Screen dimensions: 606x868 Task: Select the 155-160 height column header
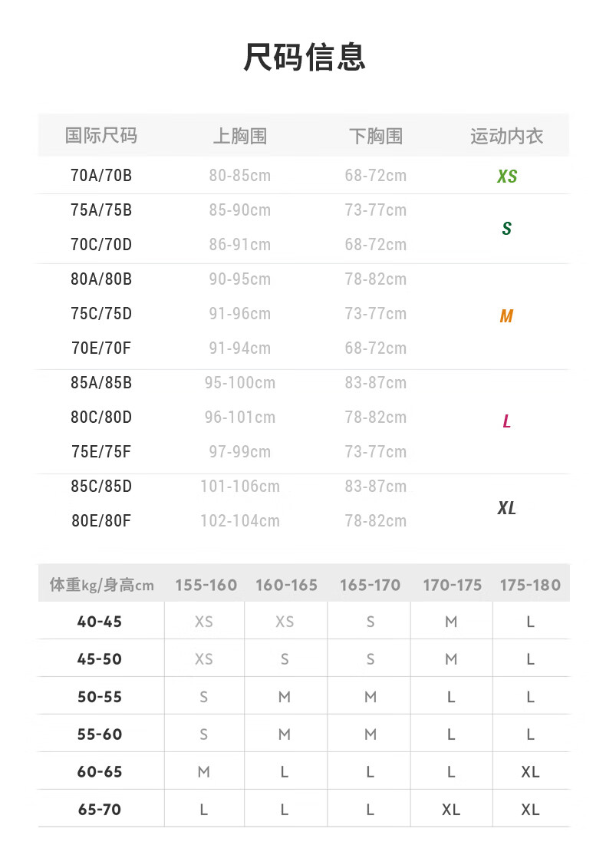pos(206,585)
